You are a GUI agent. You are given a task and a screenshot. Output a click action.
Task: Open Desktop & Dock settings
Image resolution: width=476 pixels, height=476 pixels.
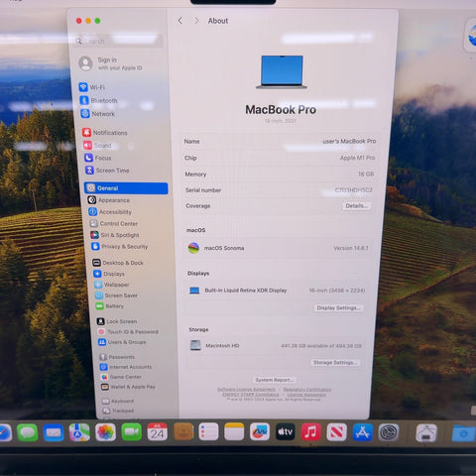[118, 263]
